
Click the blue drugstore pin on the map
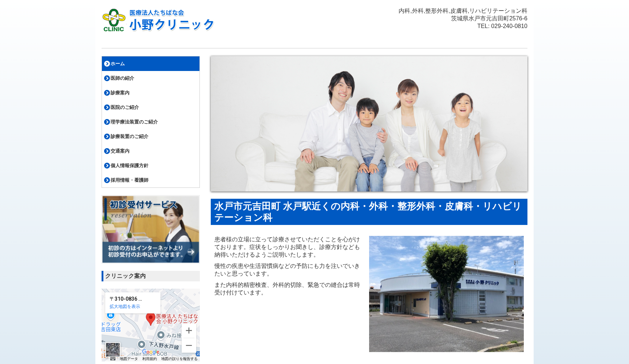click(x=110, y=316)
